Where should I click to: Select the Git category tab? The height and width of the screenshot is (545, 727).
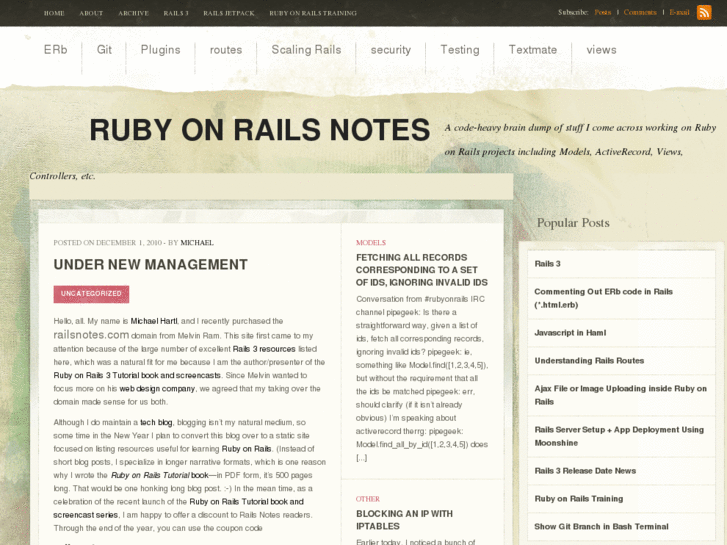pos(104,50)
